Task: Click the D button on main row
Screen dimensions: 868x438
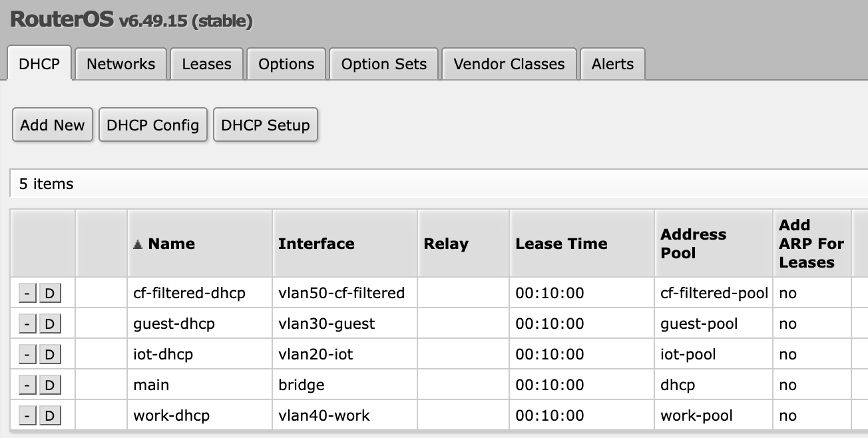Action: [49, 385]
